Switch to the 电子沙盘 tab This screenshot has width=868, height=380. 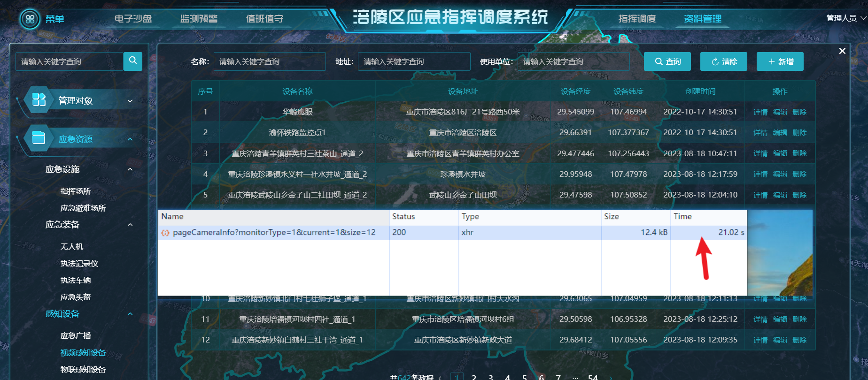pyautogui.click(x=133, y=19)
